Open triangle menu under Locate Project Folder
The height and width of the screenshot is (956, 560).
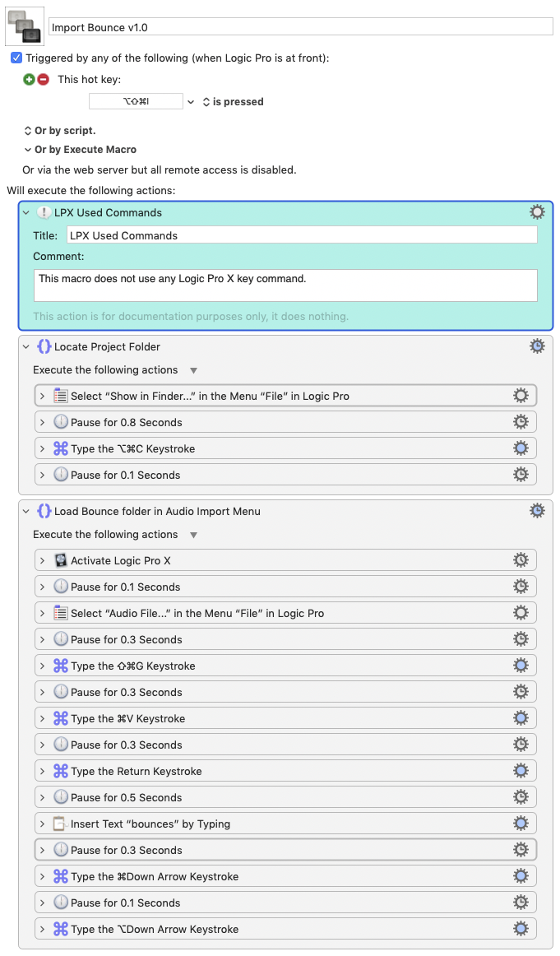click(193, 371)
